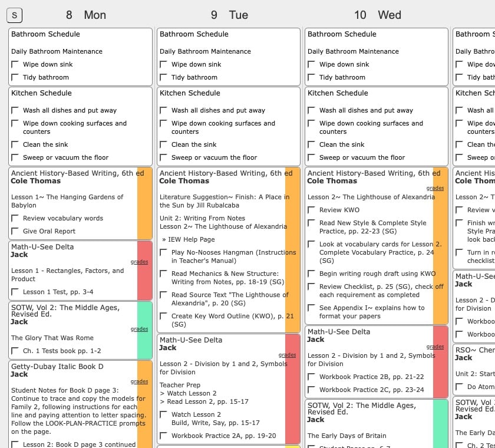Check Give Oral Report box
The height and width of the screenshot is (448, 495).
point(15,232)
